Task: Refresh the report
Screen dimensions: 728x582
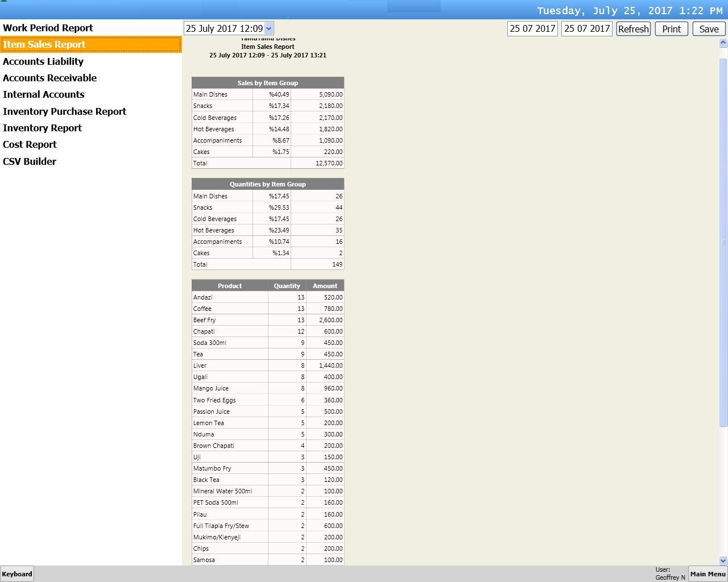Action: pyautogui.click(x=633, y=29)
